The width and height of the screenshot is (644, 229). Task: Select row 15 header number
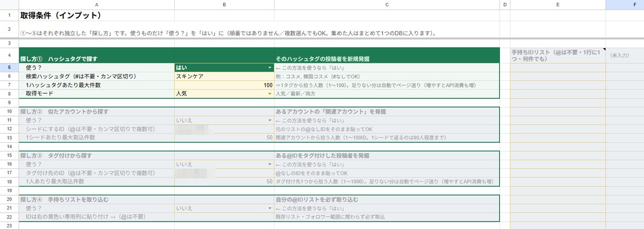[x=10, y=155]
